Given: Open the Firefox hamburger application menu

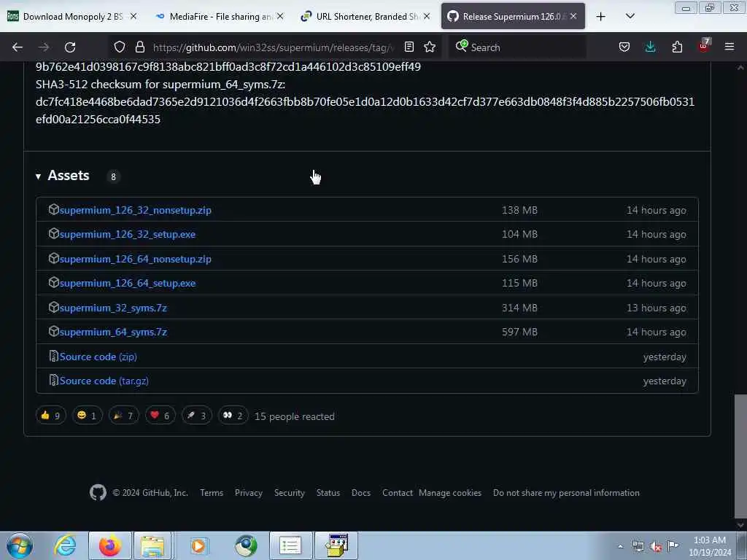Looking at the screenshot, I should tap(729, 47).
